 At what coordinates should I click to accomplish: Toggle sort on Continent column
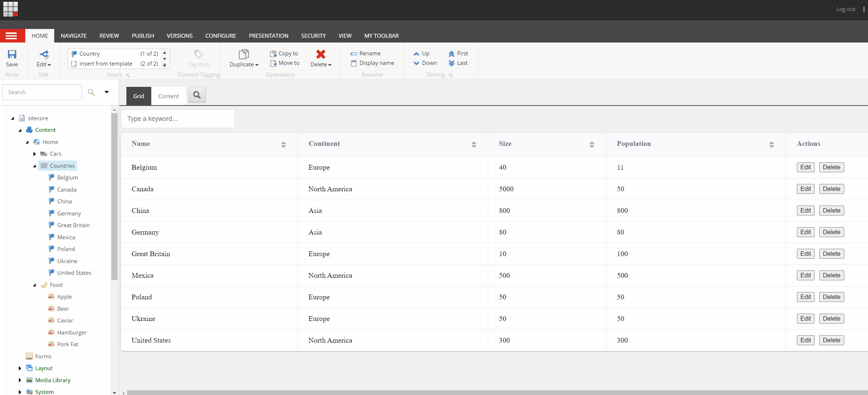point(474,144)
